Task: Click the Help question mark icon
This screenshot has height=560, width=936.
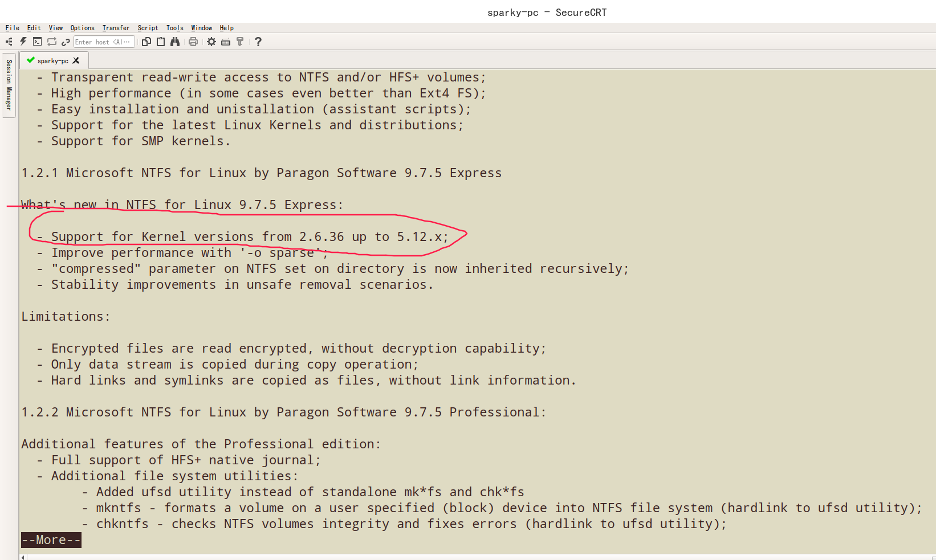Action: click(x=258, y=42)
